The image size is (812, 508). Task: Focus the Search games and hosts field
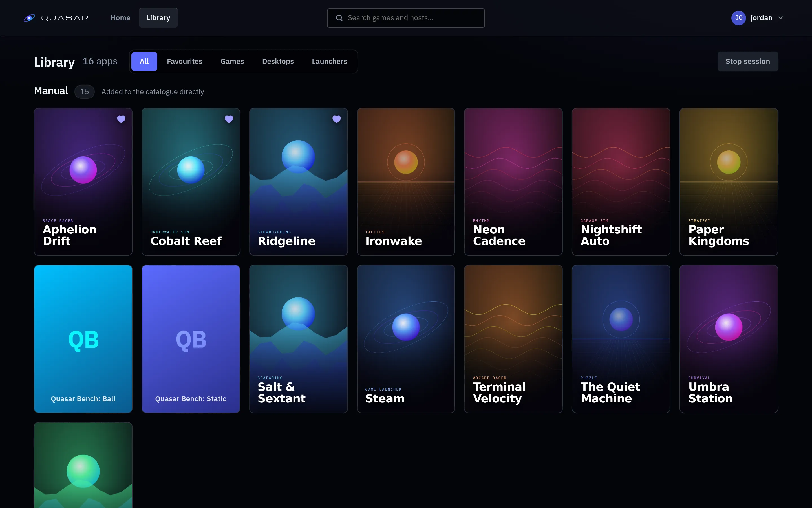[x=406, y=18]
